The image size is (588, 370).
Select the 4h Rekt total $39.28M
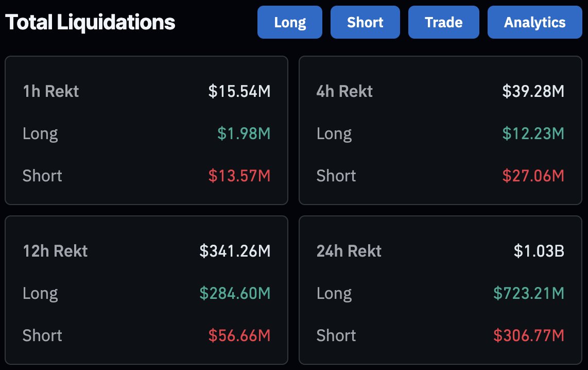533,91
